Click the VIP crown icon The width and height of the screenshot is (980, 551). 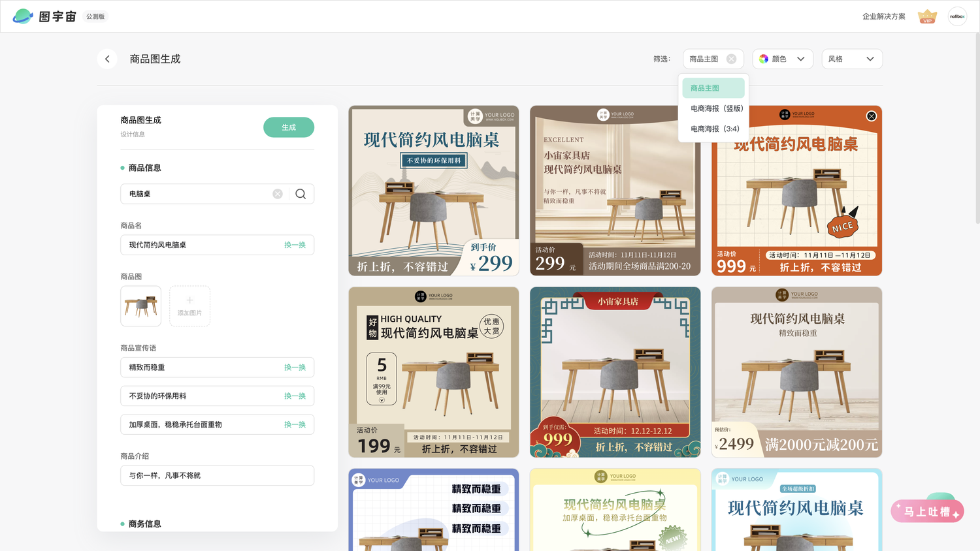coord(927,16)
